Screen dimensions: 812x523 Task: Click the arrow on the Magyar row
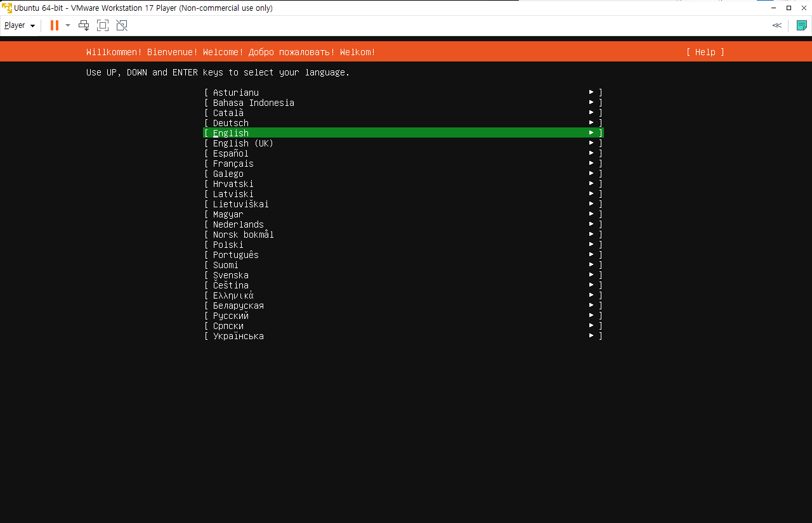591,214
